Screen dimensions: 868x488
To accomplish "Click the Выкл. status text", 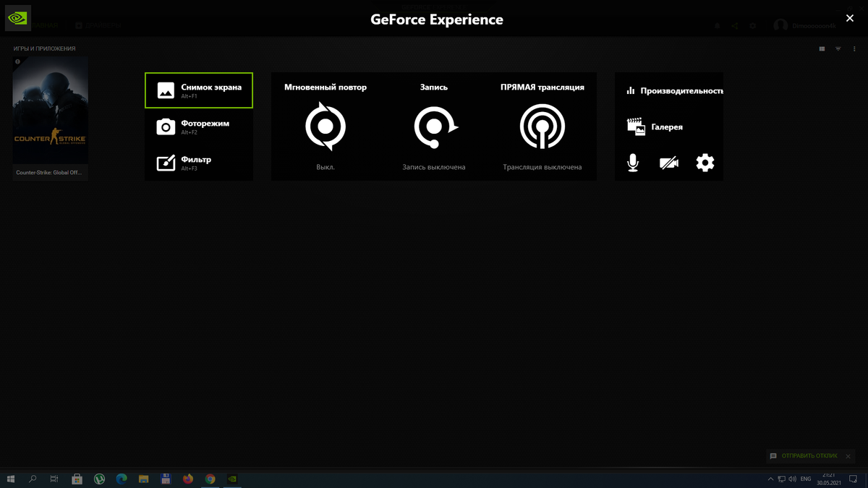I will pos(325,167).
